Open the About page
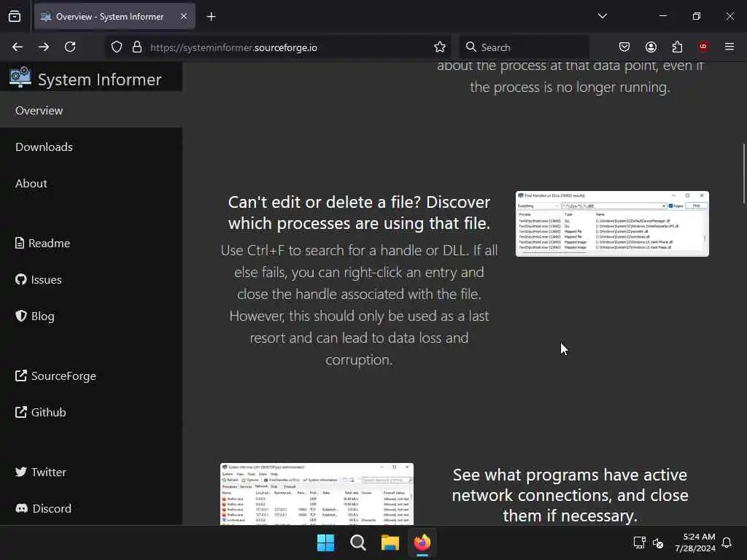Image resolution: width=747 pixels, height=560 pixels. tap(31, 183)
